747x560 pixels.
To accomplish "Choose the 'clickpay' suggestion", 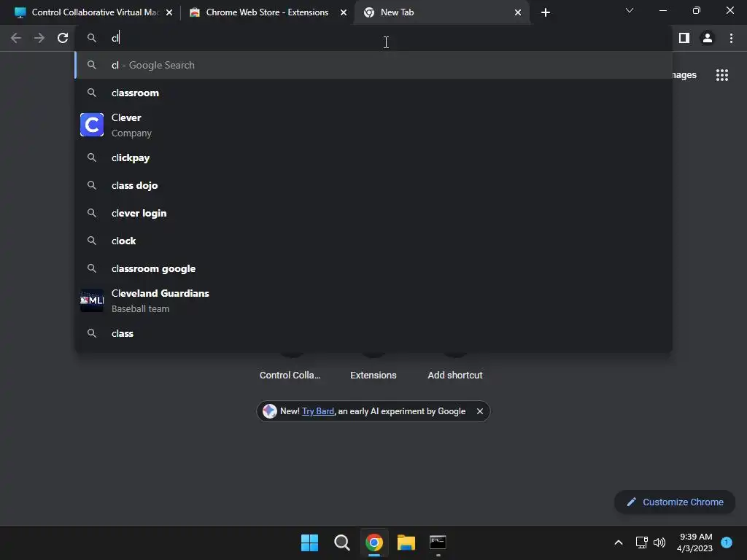I will tap(373, 157).
